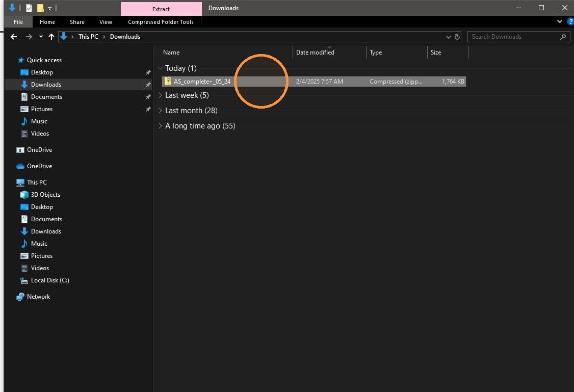Open Downloads under This PC
This screenshot has width=574, height=392.
point(46,231)
